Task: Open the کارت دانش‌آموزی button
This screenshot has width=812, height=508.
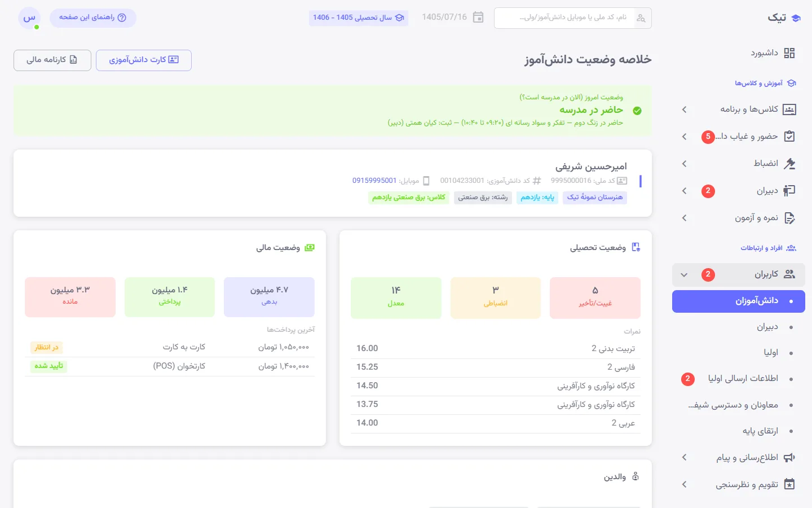Action: pos(144,60)
